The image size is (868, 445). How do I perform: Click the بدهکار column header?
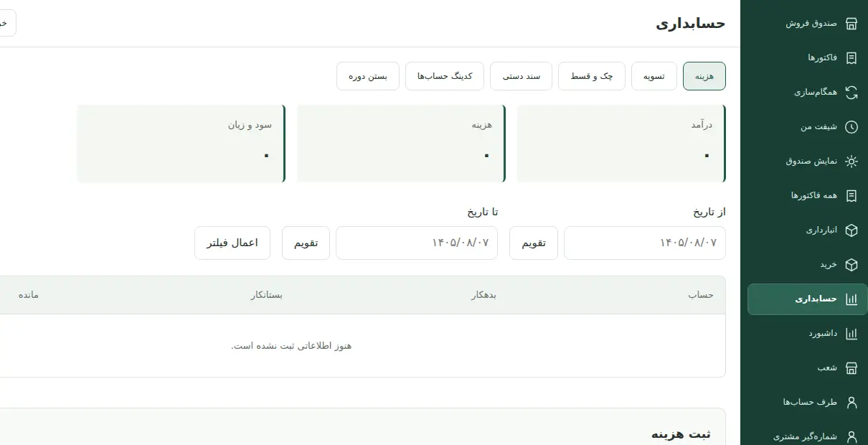point(483,295)
